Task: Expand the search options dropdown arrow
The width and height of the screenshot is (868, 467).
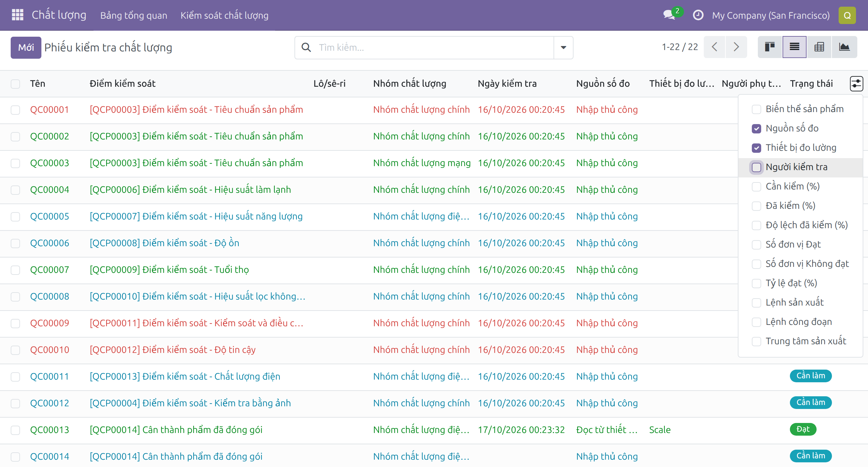Action: (563, 47)
